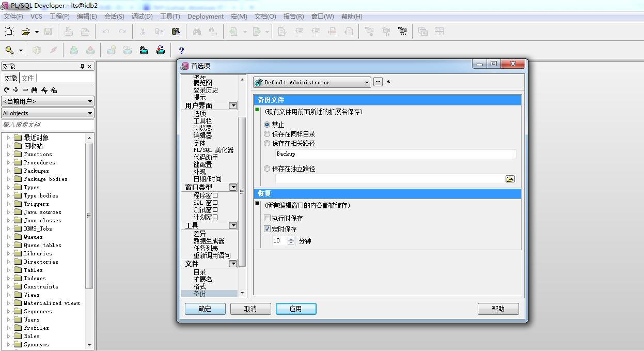Screen dimensions: 644x351
Task: Click the Commit icon with green arrow
Action: pyautogui.click(x=74, y=50)
